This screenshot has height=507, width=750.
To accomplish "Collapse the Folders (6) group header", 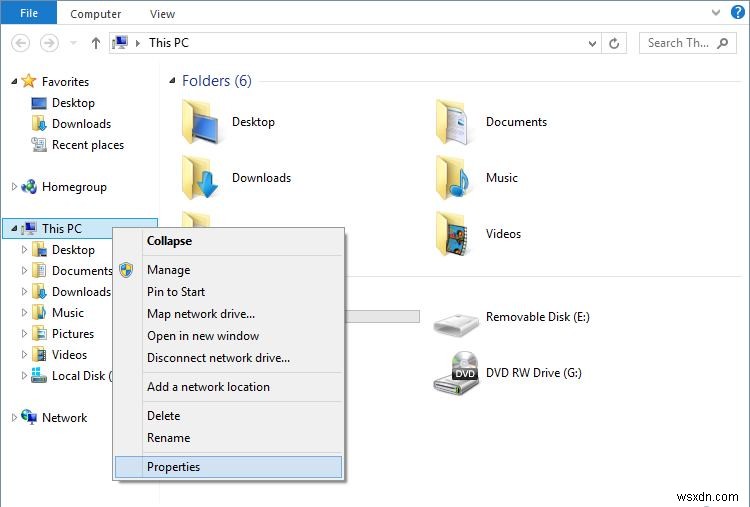I will coord(172,81).
